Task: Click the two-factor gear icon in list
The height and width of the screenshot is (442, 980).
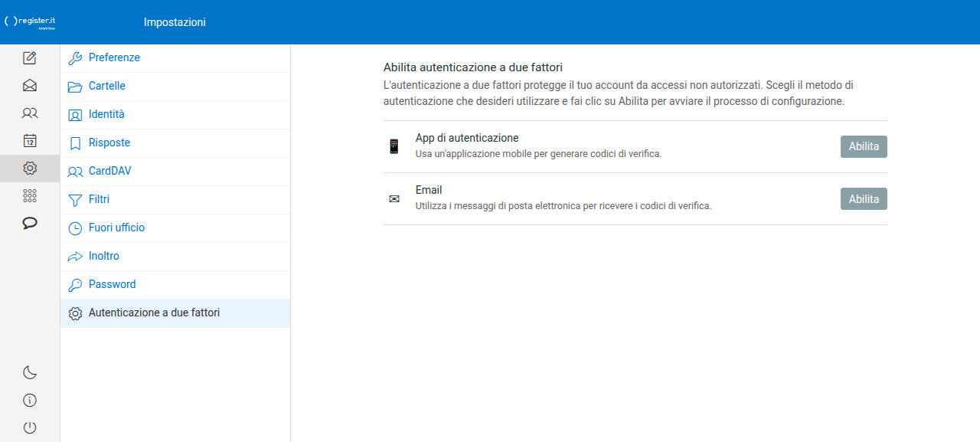Action: (x=75, y=313)
